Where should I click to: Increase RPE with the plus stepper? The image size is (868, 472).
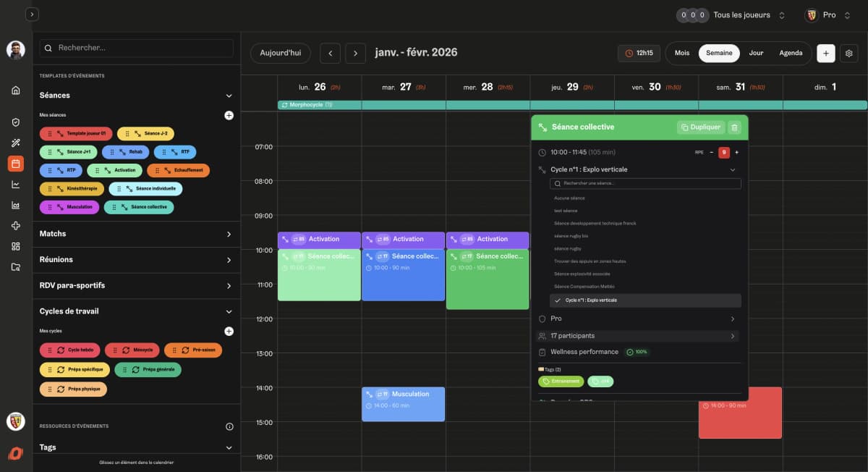tap(736, 152)
